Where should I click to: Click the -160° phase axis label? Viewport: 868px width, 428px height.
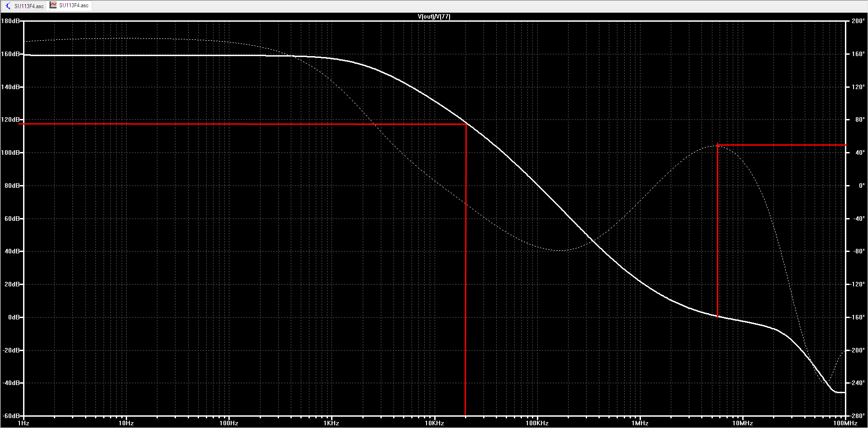tap(858, 317)
